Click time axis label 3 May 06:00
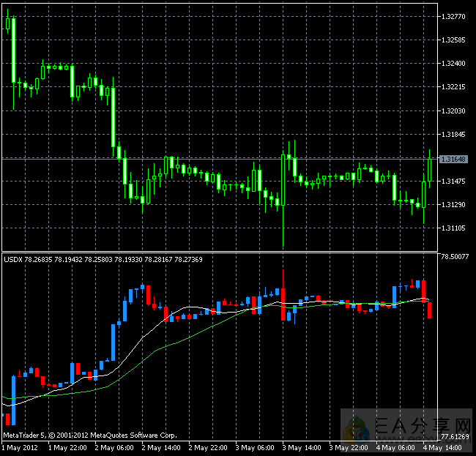This screenshot has width=476, height=456. pos(255,448)
